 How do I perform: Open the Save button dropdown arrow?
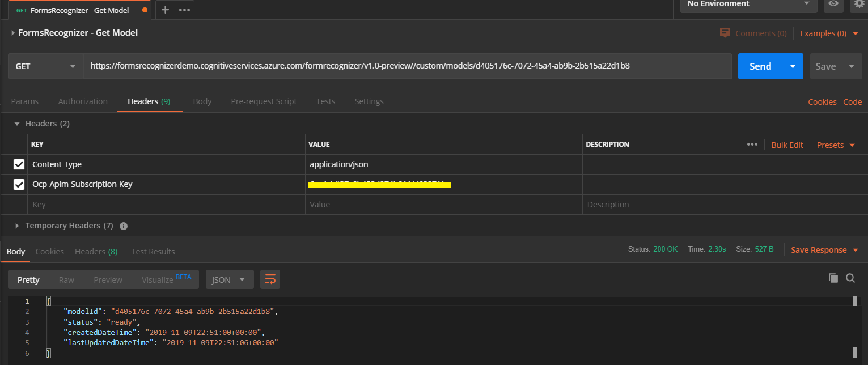tap(852, 66)
